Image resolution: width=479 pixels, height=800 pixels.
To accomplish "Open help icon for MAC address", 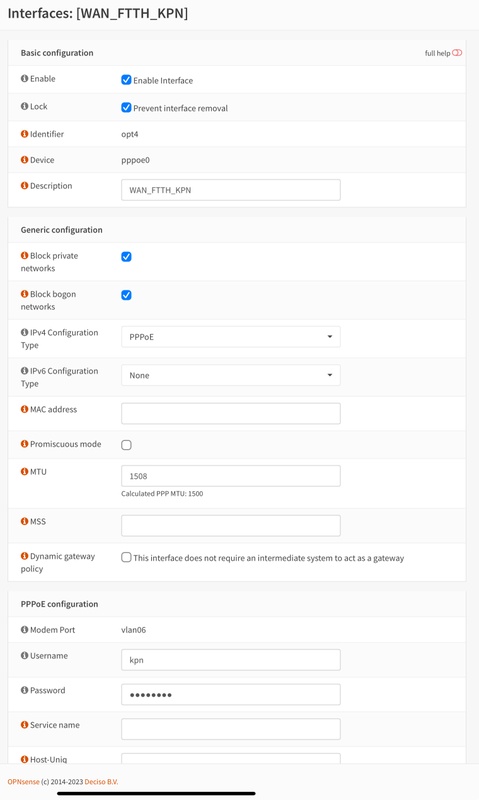I will (x=24, y=409).
